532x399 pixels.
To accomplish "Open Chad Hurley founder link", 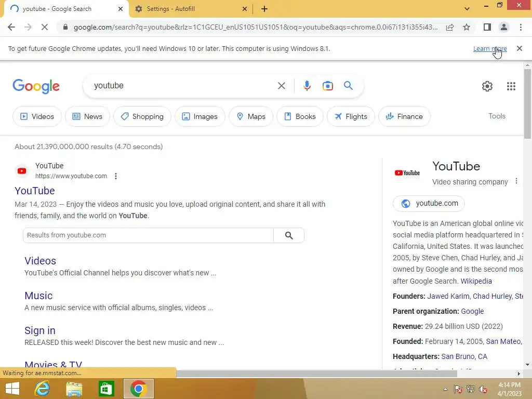I will tap(492, 296).
